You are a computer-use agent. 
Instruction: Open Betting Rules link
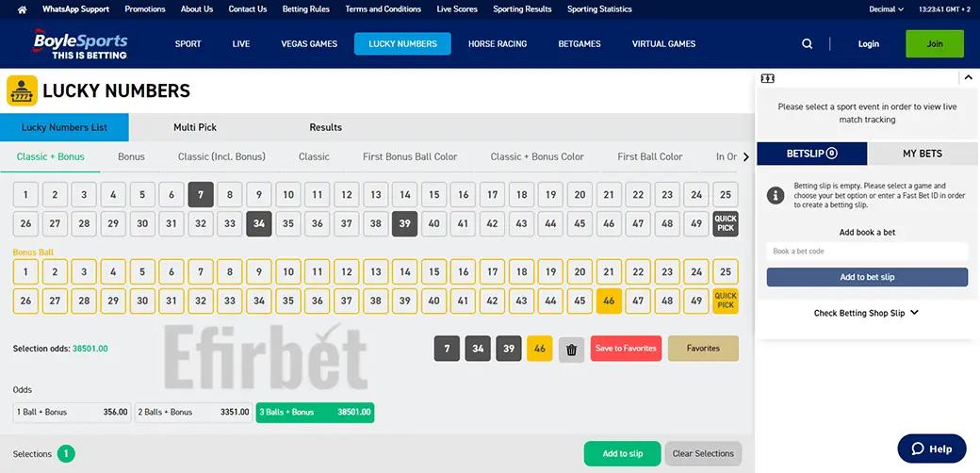click(306, 9)
